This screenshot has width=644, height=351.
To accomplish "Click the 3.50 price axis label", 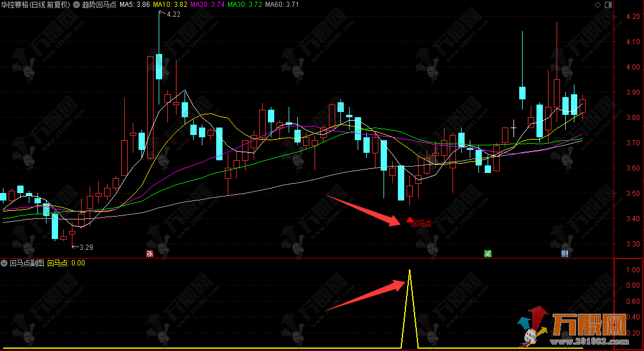I will click(x=633, y=194).
